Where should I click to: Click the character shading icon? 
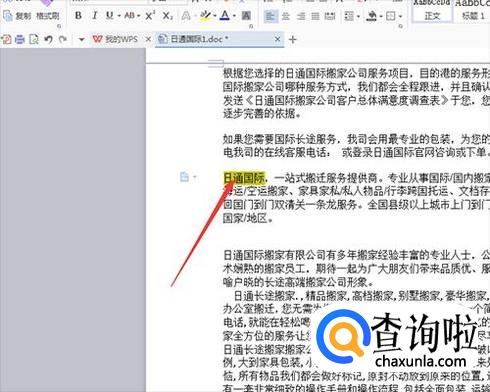click(246, 15)
